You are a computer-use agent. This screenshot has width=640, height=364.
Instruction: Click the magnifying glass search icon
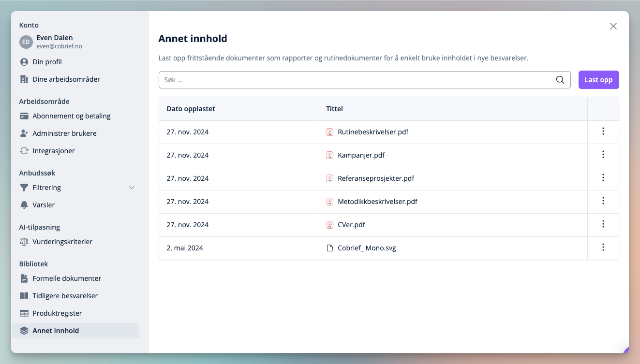click(560, 80)
